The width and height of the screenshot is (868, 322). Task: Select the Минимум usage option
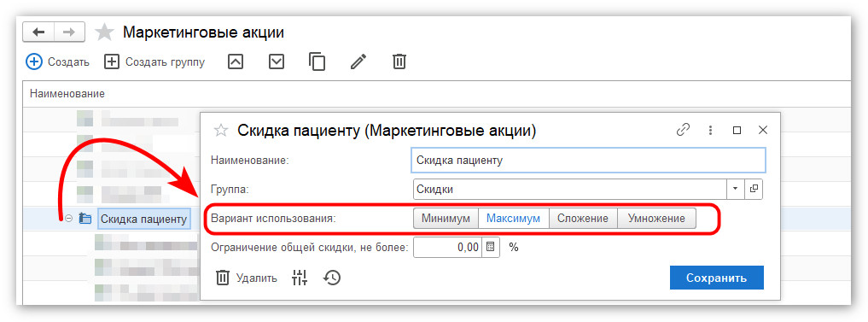pyautogui.click(x=446, y=219)
